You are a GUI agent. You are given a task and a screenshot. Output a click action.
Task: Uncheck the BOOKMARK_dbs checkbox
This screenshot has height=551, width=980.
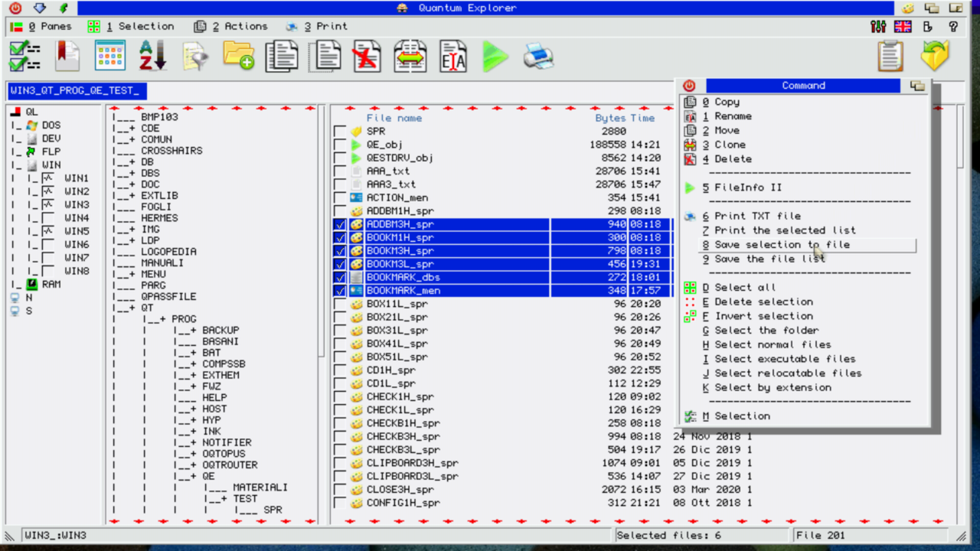click(340, 278)
